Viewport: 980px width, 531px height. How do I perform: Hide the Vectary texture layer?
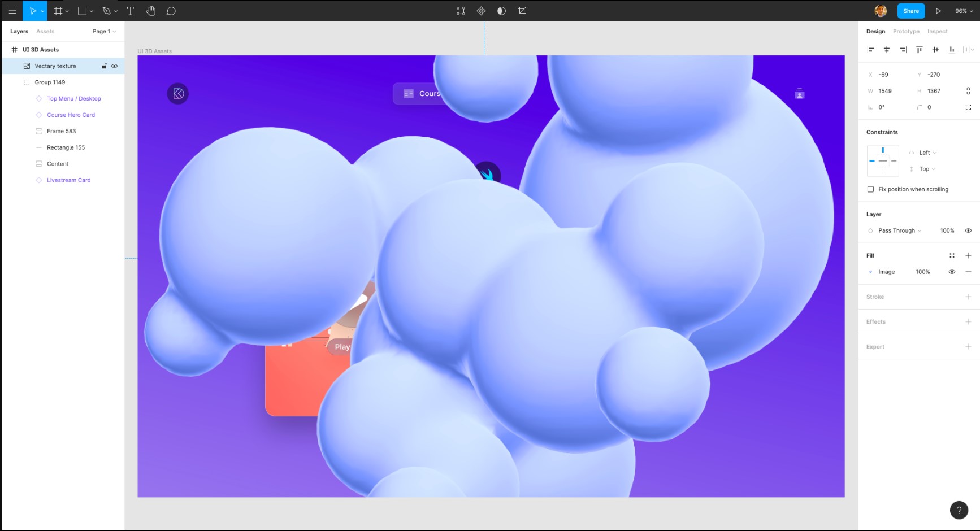tap(114, 66)
